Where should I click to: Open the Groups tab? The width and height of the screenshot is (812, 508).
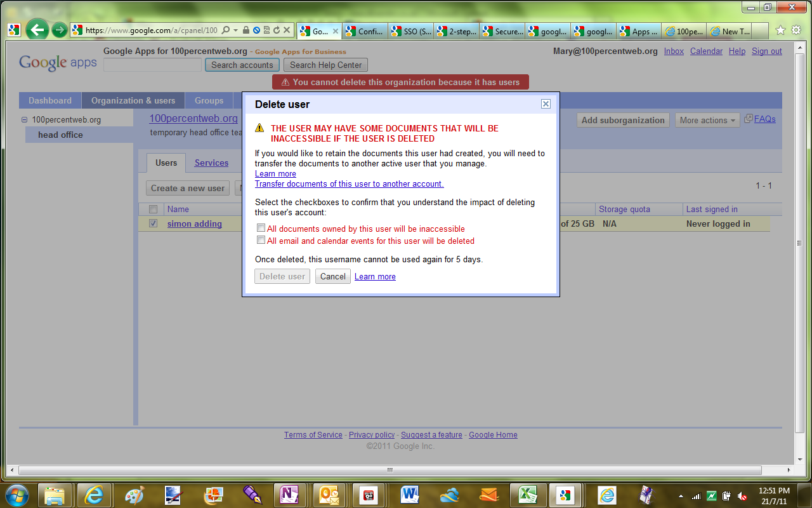click(x=209, y=100)
